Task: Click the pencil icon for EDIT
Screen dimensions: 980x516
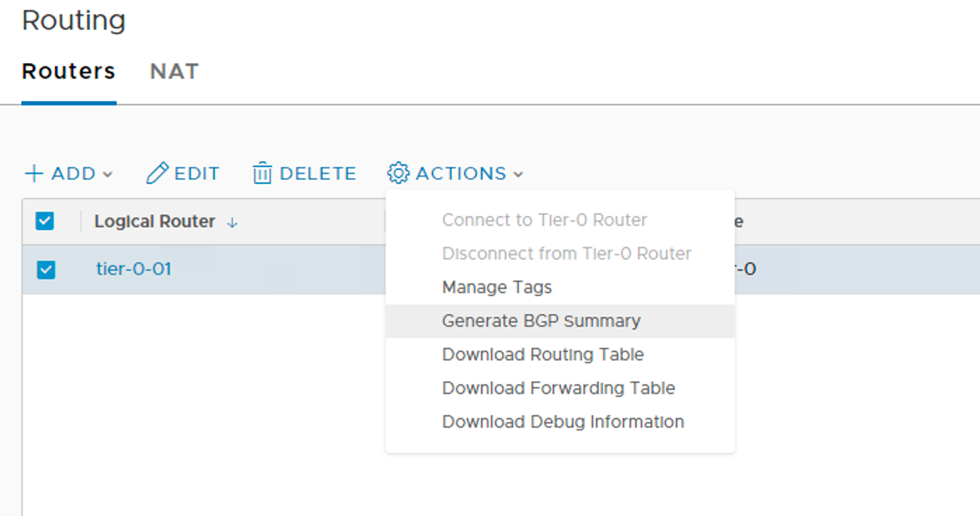Action: coord(158,173)
